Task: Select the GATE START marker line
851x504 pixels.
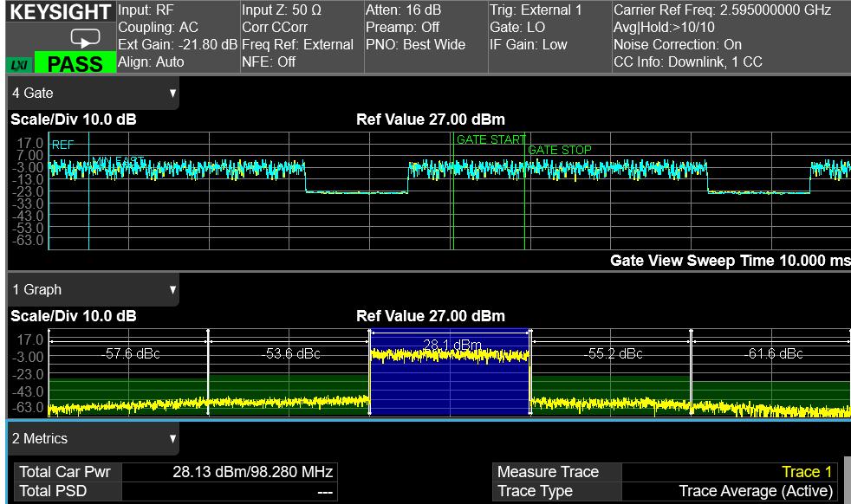Action: (452, 191)
